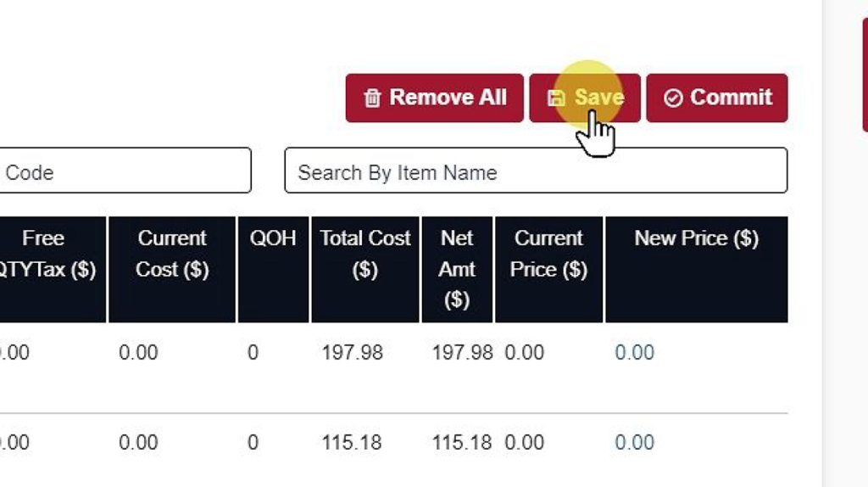Edit New Price 0.00 in first row
The image size is (868, 487).
pos(634,352)
